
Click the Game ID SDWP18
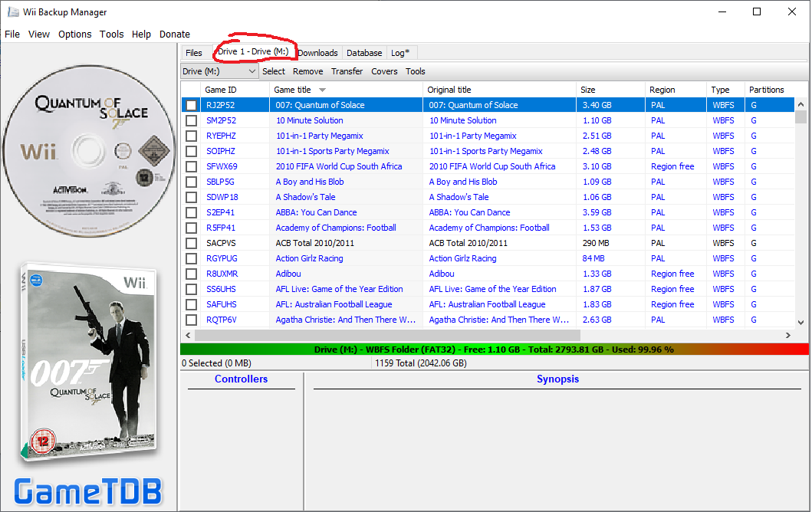tap(222, 197)
